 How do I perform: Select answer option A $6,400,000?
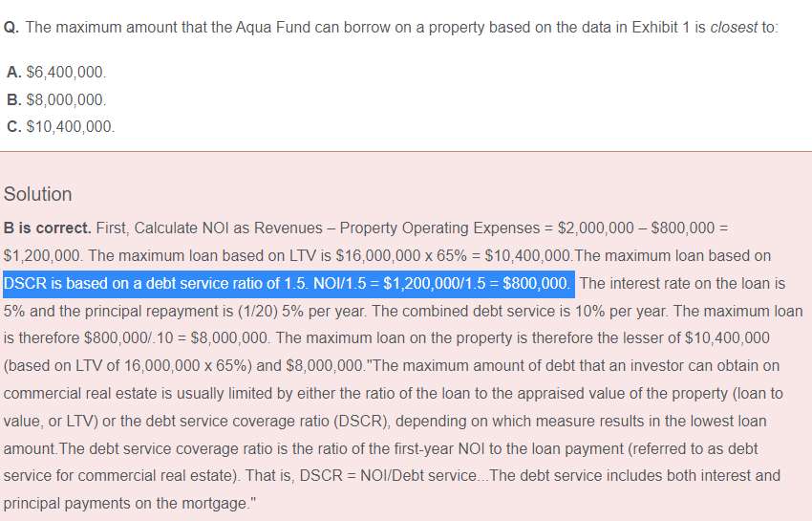click(x=56, y=72)
